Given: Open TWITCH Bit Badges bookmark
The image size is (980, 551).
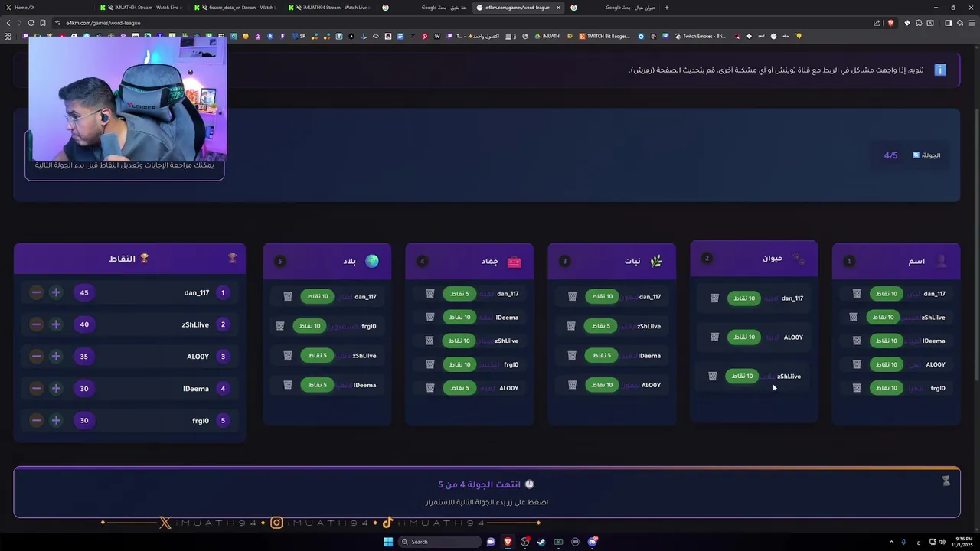Looking at the screenshot, I should 605,36.
